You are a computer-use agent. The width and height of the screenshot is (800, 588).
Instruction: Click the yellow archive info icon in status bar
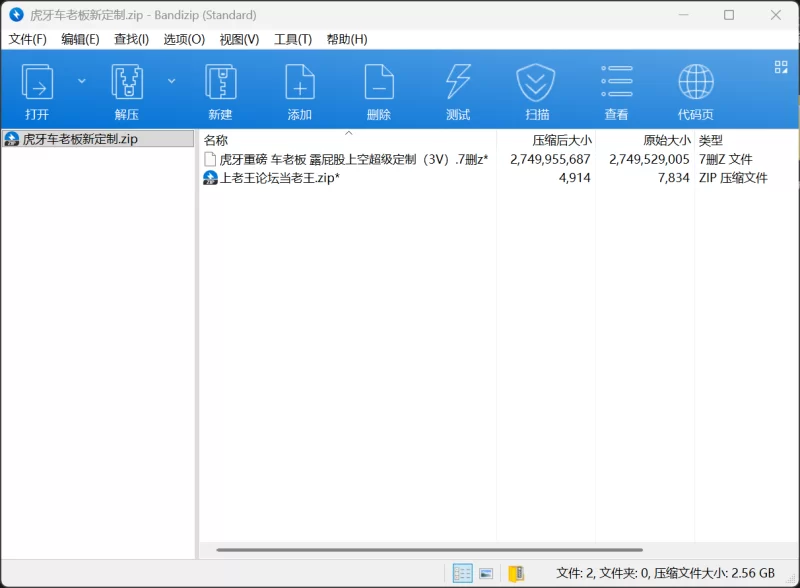point(516,574)
